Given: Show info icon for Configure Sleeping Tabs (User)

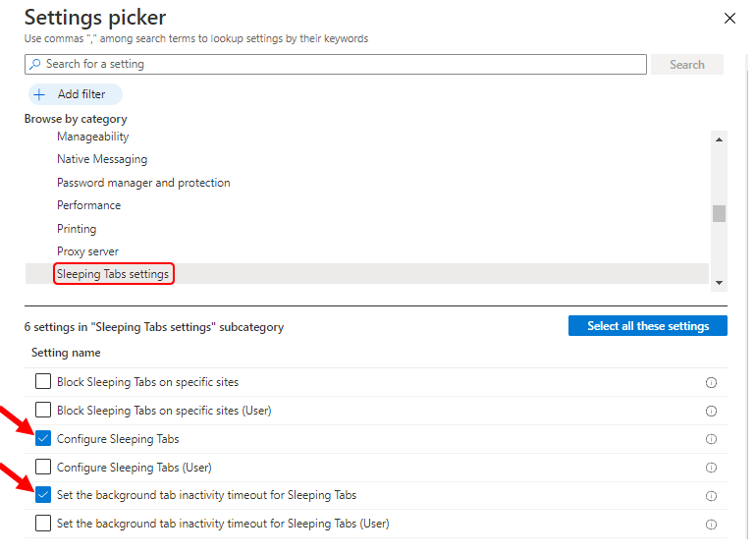Looking at the screenshot, I should point(711,468).
